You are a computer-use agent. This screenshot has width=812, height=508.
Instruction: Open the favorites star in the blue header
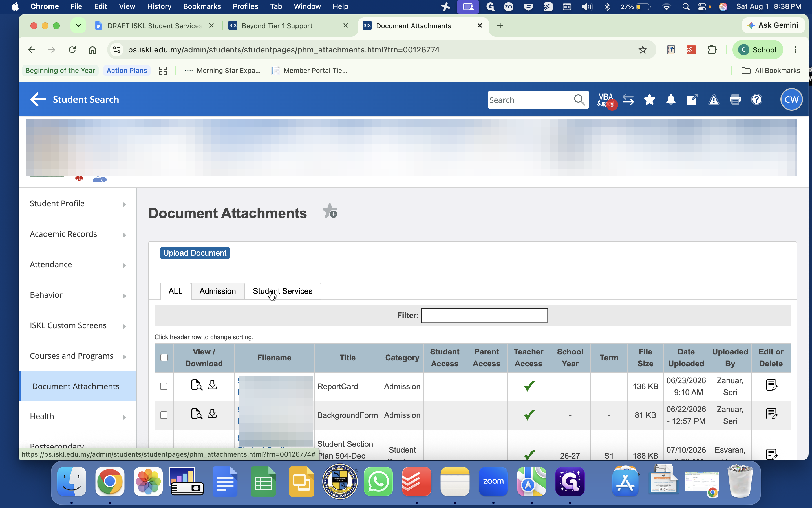650,99
